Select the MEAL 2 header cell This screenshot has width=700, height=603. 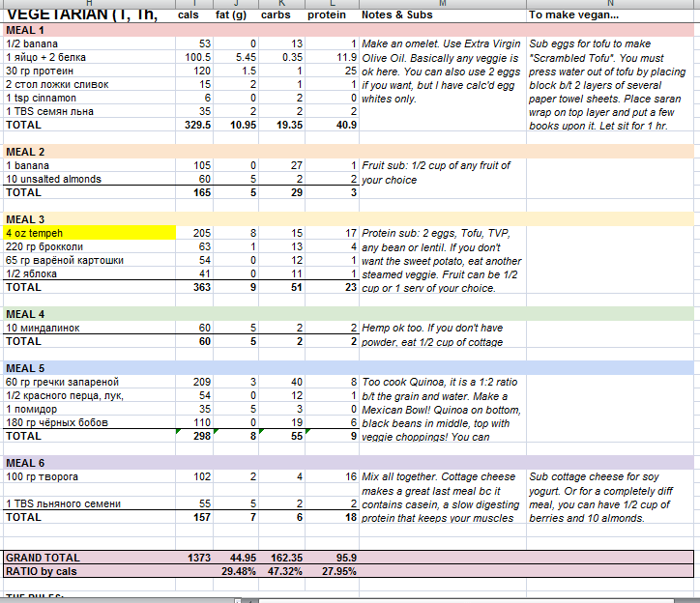pos(89,153)
